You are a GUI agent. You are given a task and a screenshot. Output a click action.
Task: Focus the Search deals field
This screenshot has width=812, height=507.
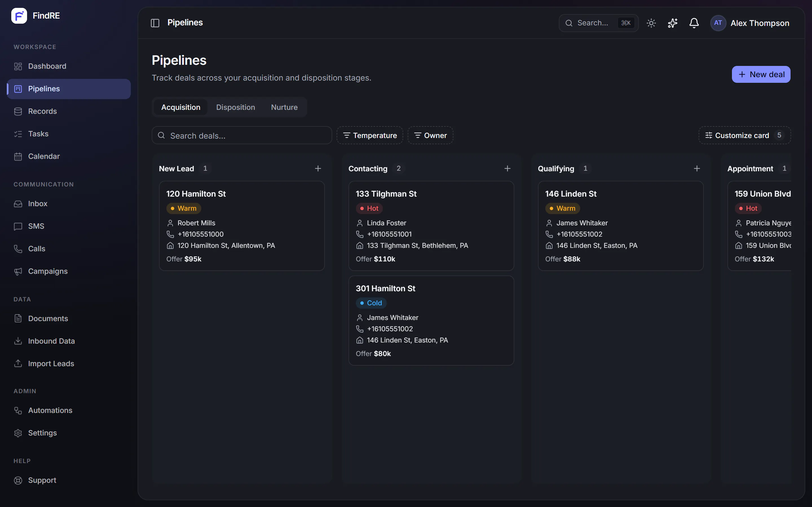[242, 135]
